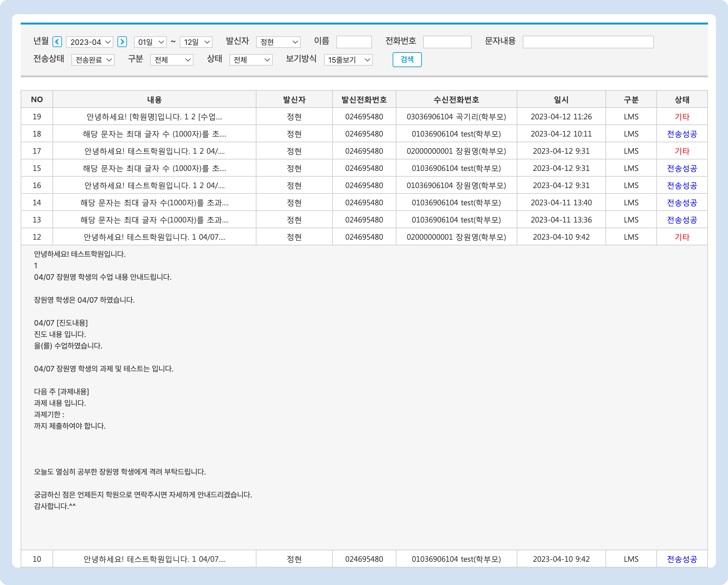Open the end day 12일 dropdown
Screen dimensions: 728x585
196,42
